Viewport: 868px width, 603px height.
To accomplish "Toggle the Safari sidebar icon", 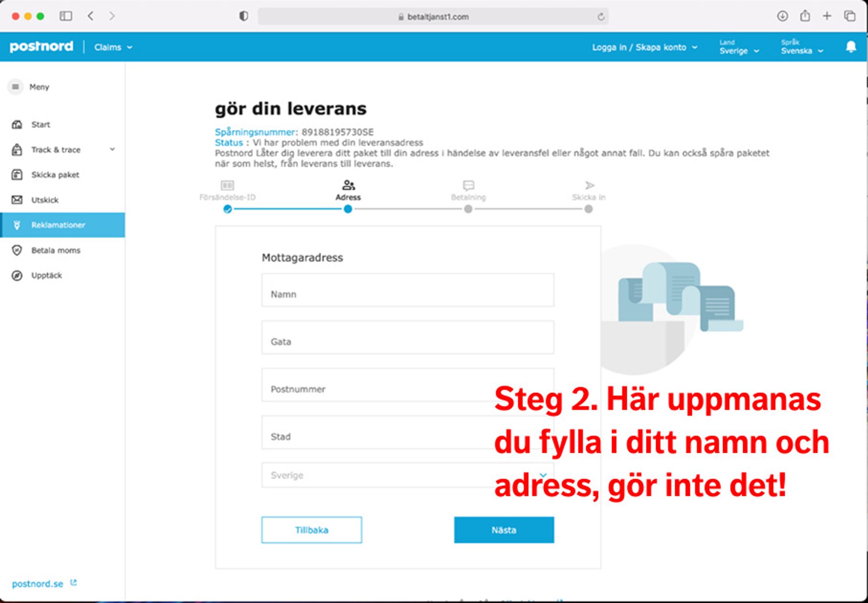I will point(66,16).
